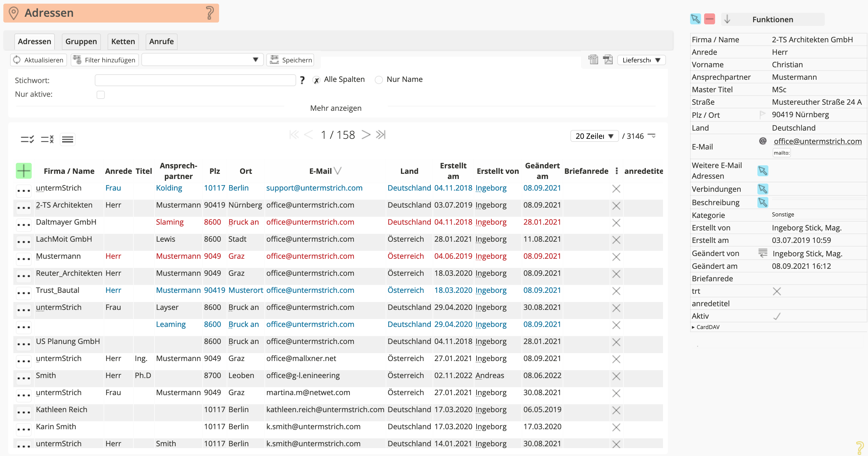Viewport: 868px width, 456px height.
Task: Go to the last page arrow
Action: click(381, 135)
